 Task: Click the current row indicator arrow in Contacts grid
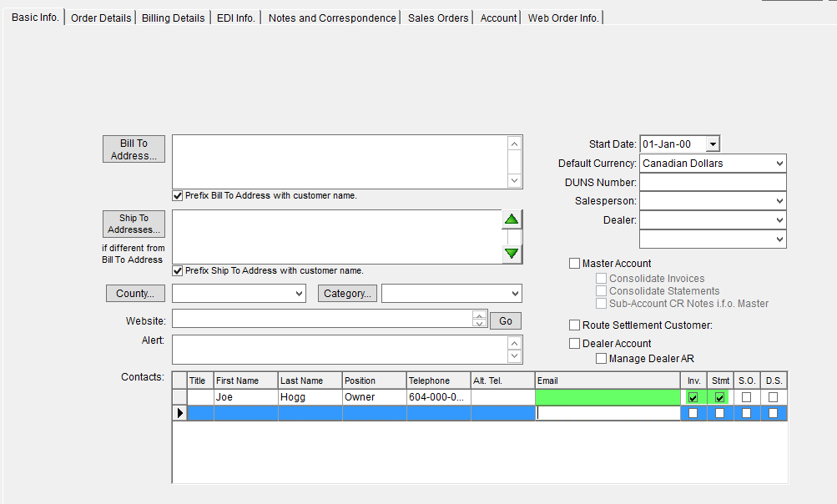pos(180,413)
